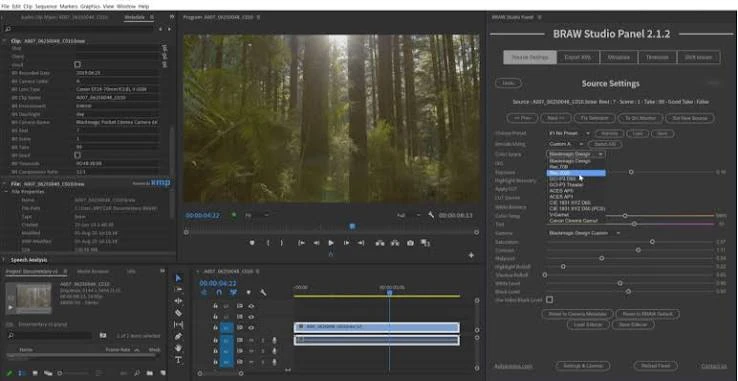
Task: Open the Gamma Blackmagic Design Custom dropdown
Action: [x=584, y=233]
